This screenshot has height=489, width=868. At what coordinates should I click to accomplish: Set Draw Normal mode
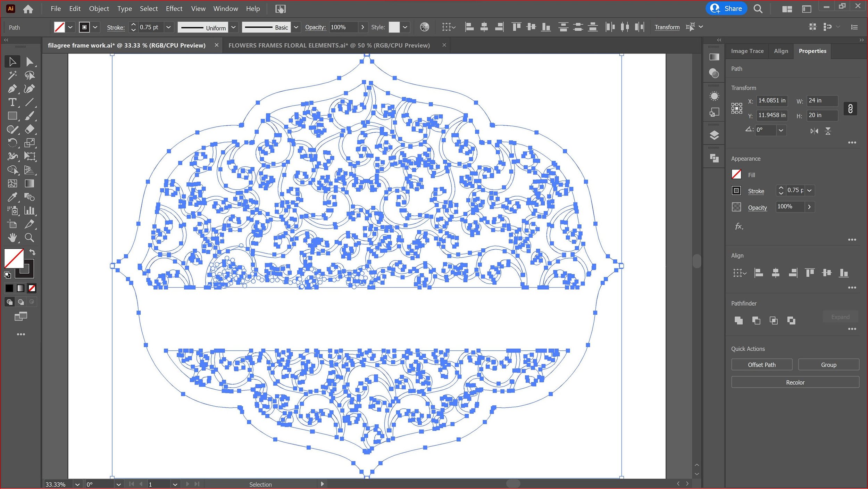pyautogui.click(x=10, y=302)
